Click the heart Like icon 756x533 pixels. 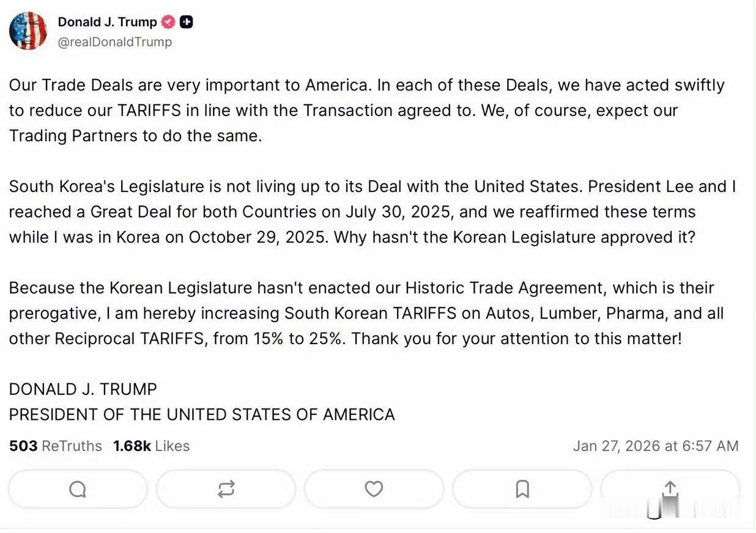coord(374,489)
